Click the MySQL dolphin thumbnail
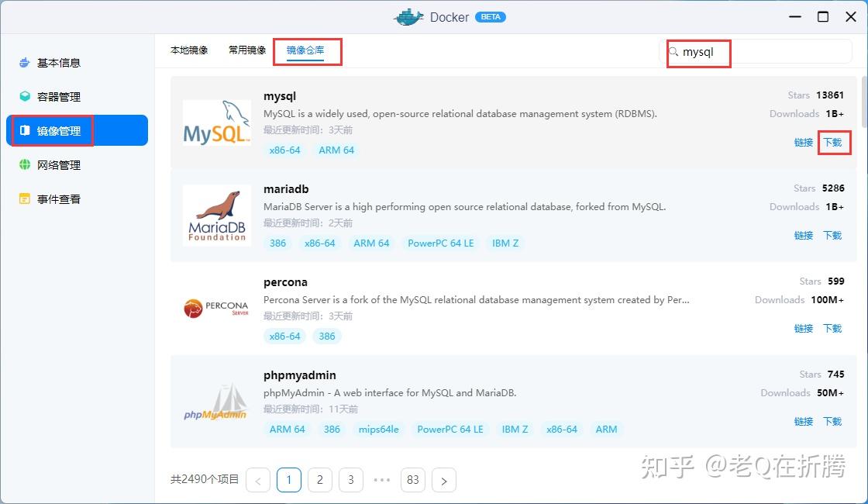The height and width of the screenshot is (504, 868). coord(217,124)
